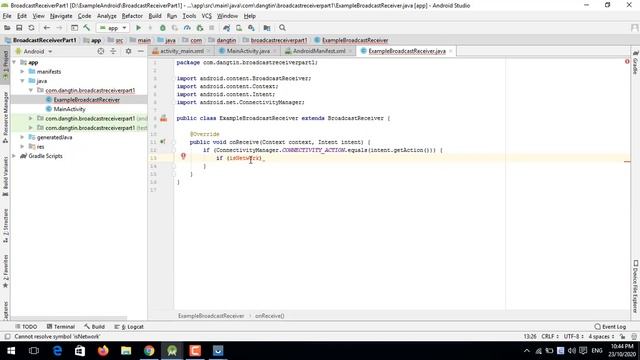640x360 pixels.
Task: Toggle the Structure side panel
Action: tap(5, 226)
